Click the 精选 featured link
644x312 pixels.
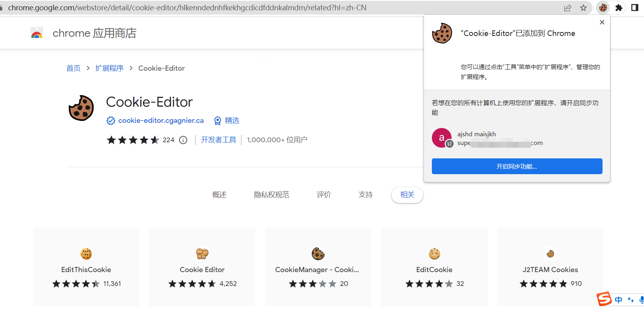232,120
